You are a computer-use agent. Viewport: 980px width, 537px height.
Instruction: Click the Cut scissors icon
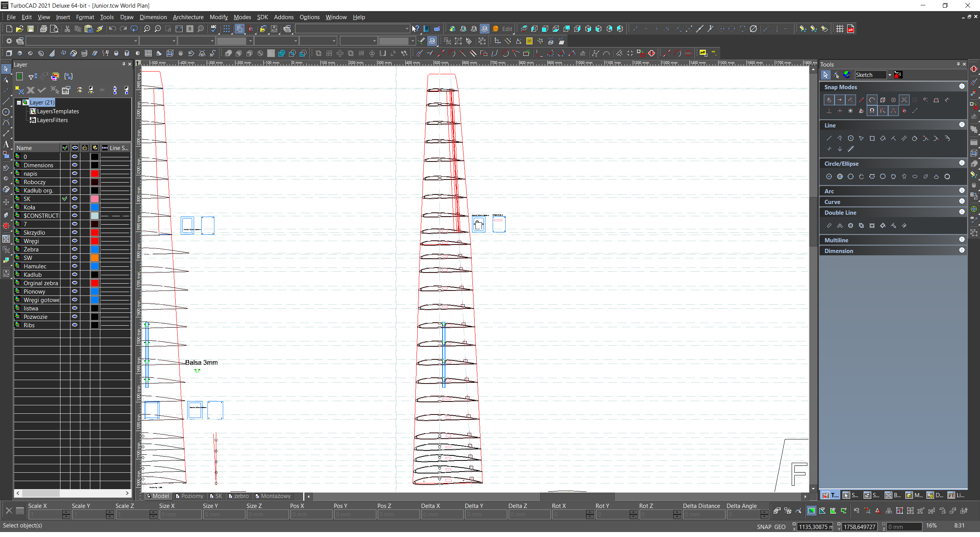(x=67, y=29)
